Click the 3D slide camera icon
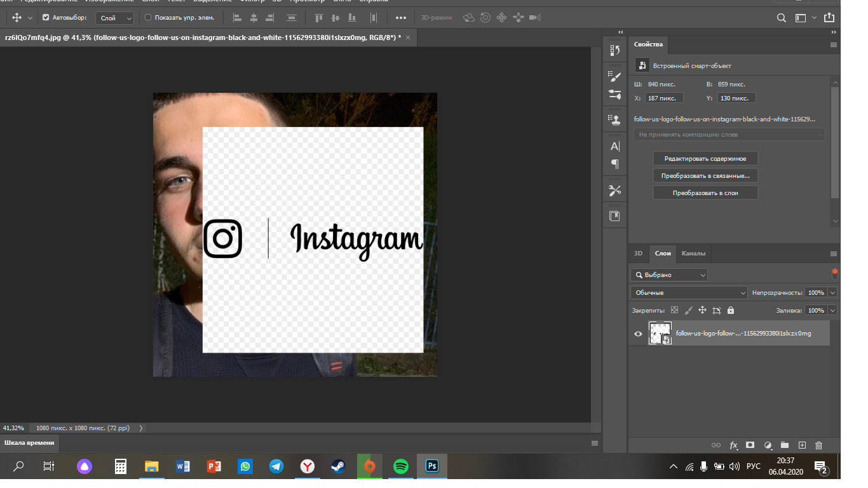 pos(519,18)
